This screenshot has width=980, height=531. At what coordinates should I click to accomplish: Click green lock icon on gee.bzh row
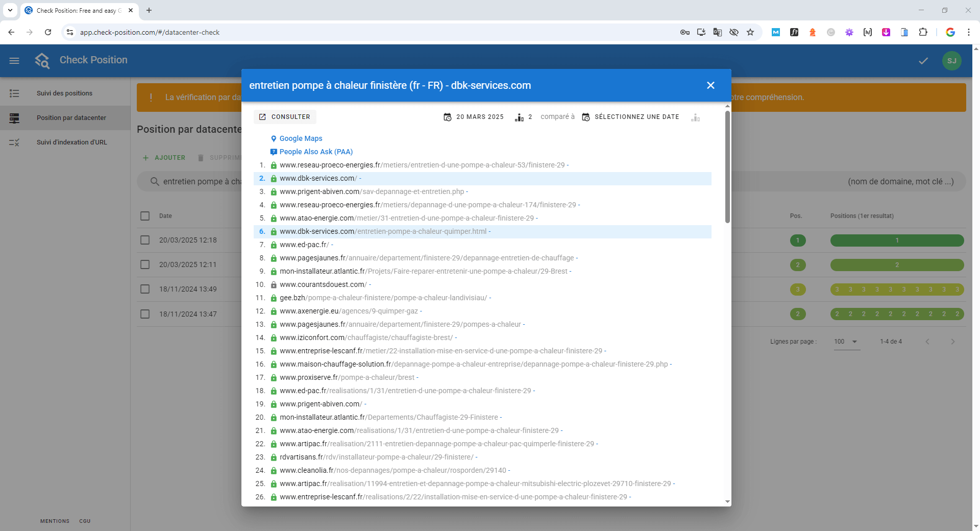point(274,298)
